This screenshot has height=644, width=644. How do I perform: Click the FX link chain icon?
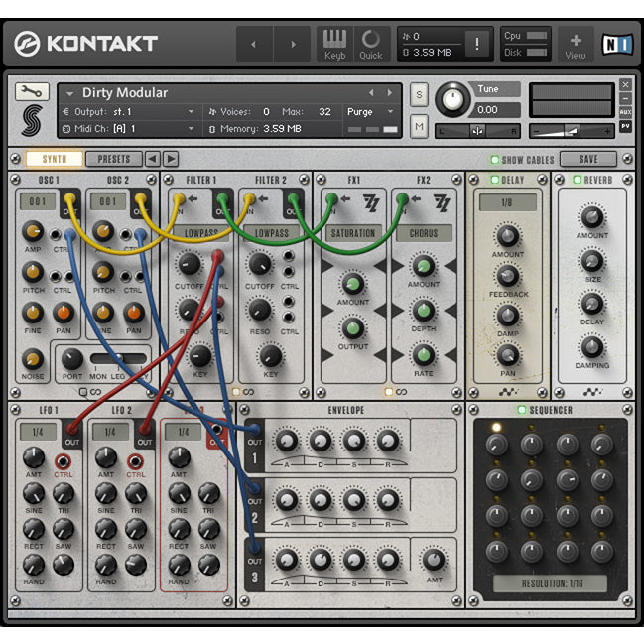tap(402, 392)
